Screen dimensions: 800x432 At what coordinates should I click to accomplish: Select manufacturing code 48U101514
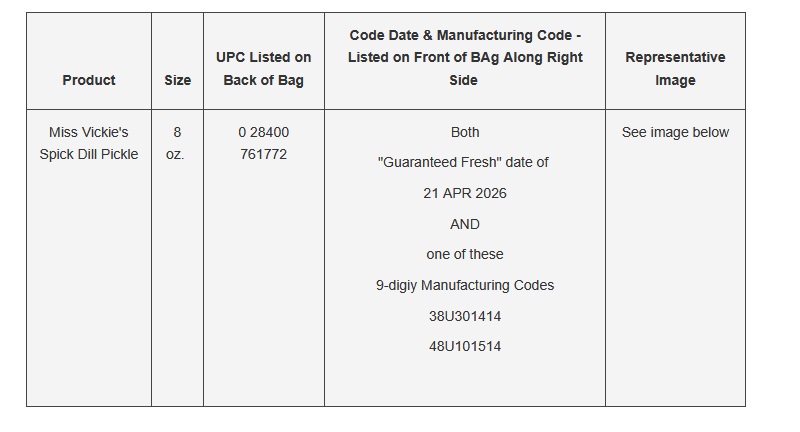(x=465, y=346)
